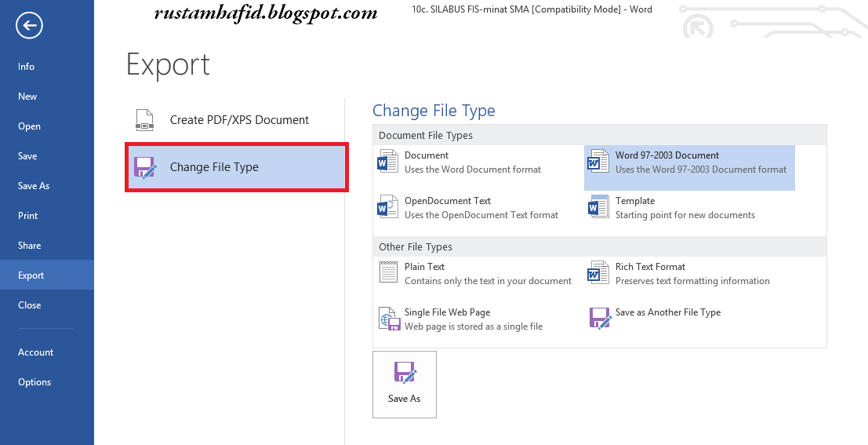Click the OpenDocument Text icon
The width and height of the screenshot is (868, 445).
(388, 206)
